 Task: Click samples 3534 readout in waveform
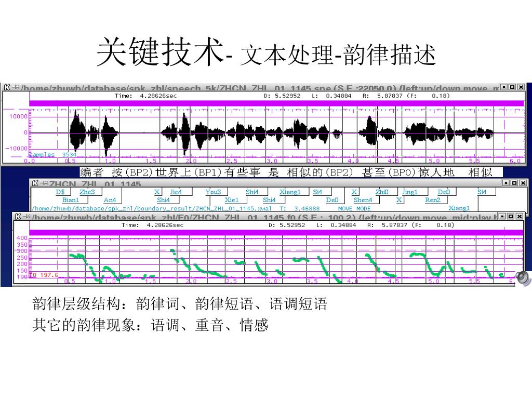[x=52, y=154]
